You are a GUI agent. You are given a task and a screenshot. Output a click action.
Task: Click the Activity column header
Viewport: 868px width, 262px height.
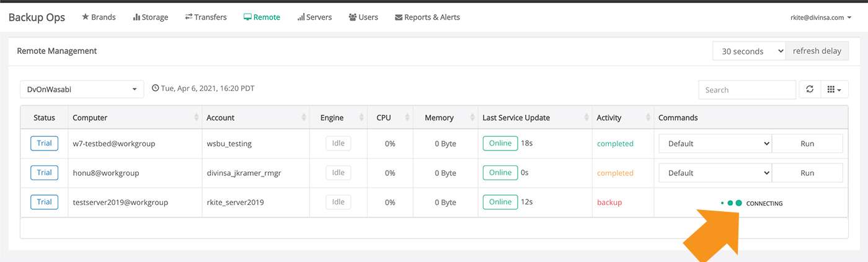tap(622, 118)
